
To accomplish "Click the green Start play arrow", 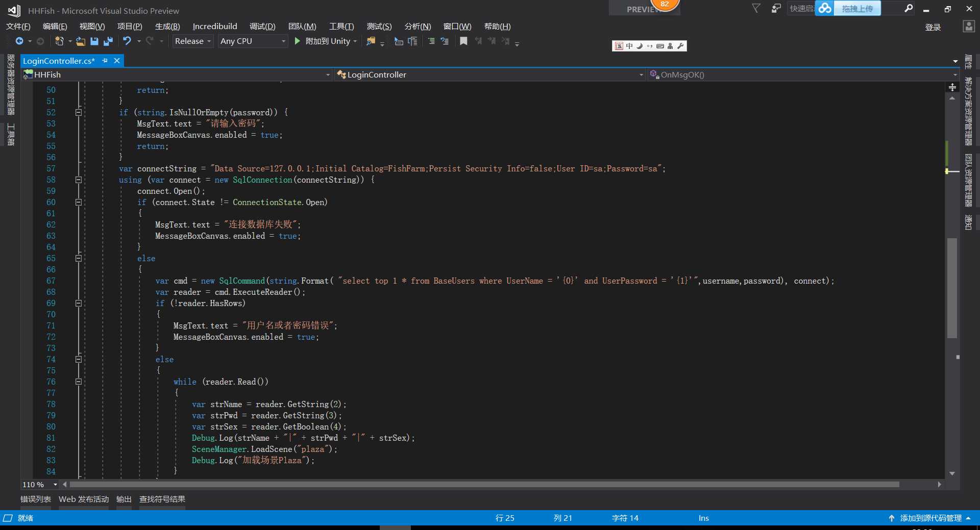I will [x=298, y=41].
